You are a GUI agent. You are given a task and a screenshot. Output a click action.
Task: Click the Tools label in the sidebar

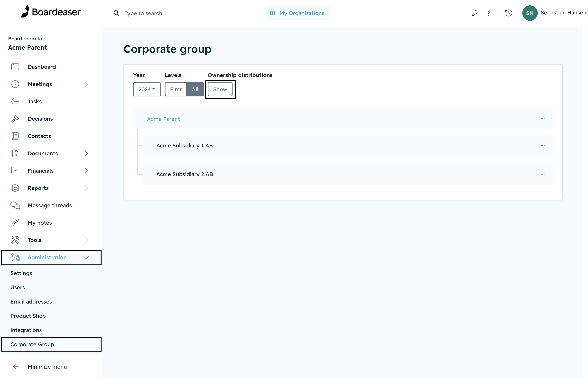(x=35, y=240)
